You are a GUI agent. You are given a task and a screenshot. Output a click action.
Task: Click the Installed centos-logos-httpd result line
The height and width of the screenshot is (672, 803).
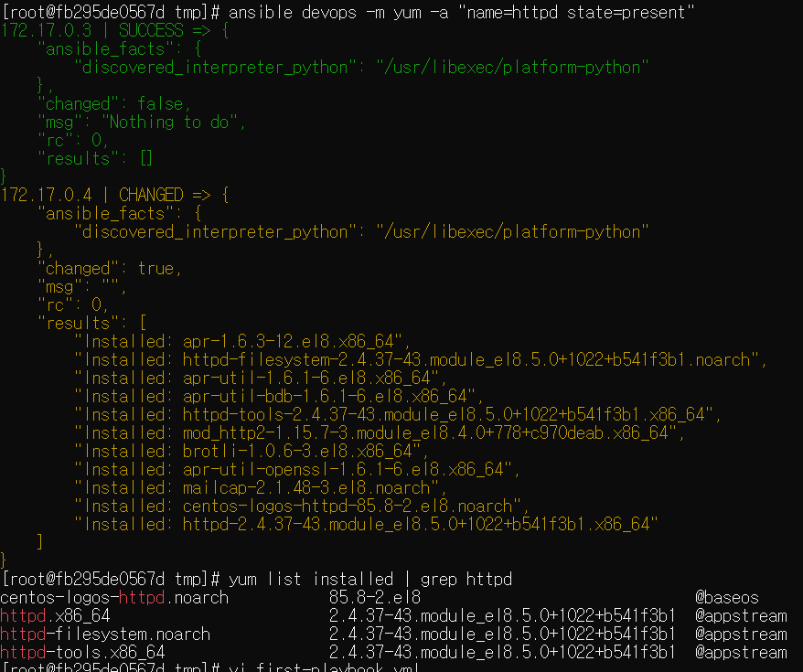(x=301, y=506)
